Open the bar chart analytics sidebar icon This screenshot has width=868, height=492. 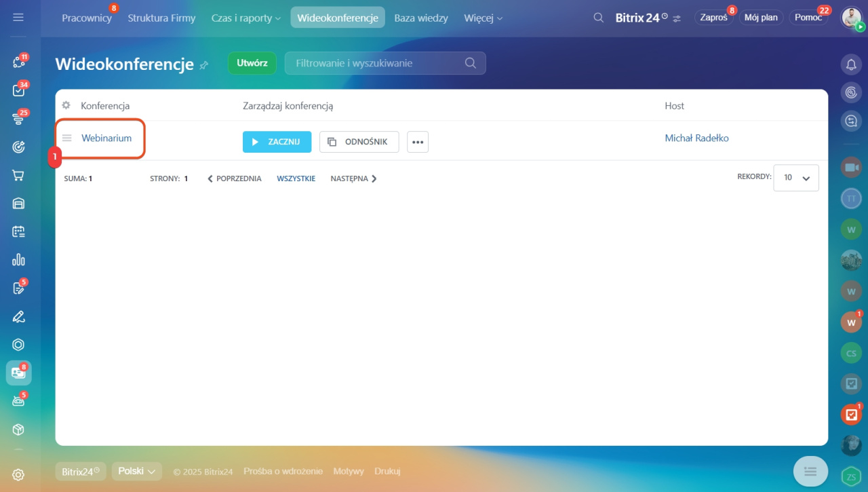coord(18,260)
